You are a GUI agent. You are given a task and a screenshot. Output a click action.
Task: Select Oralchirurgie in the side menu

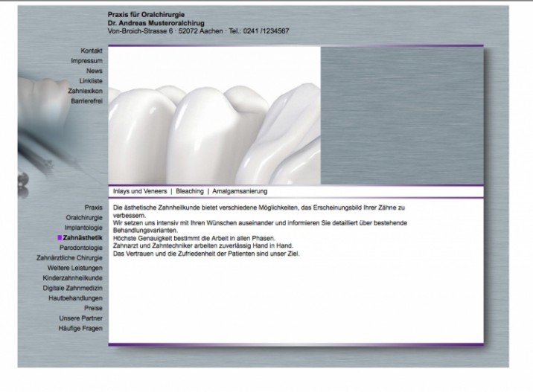[x=84, y=217]
